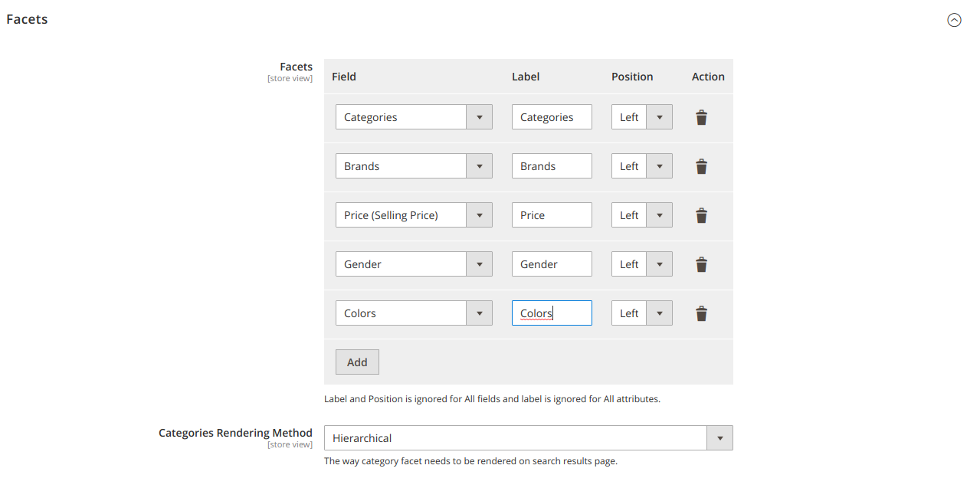
Task: Click the Add button to add a facet
Action: click(357, 362)
